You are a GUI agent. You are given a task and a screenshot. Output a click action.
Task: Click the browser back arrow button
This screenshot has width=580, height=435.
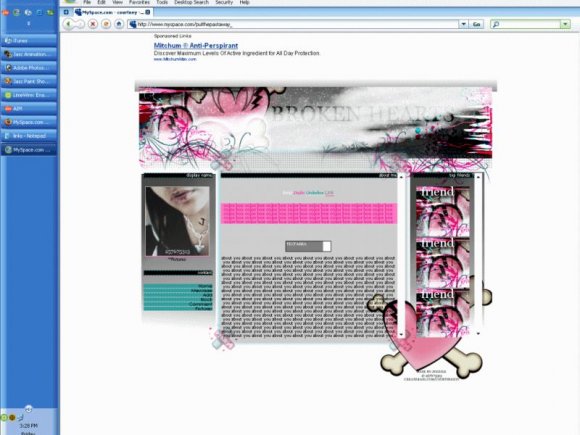coord(68,24)
